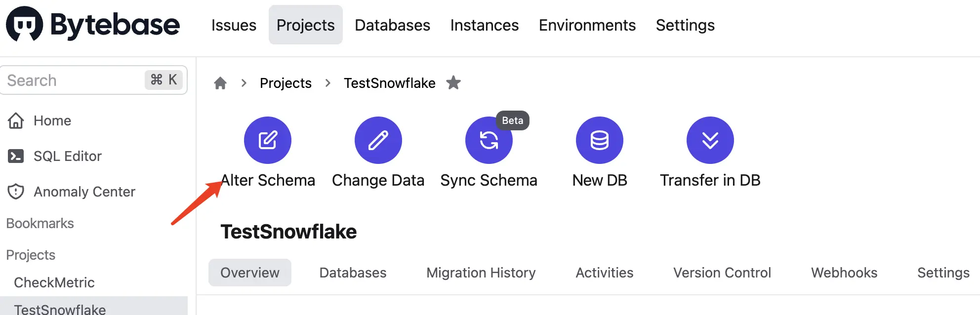Click the Alter Schema round icon
The height and width of the screenshot is (315, 980).
click(268, 140)
